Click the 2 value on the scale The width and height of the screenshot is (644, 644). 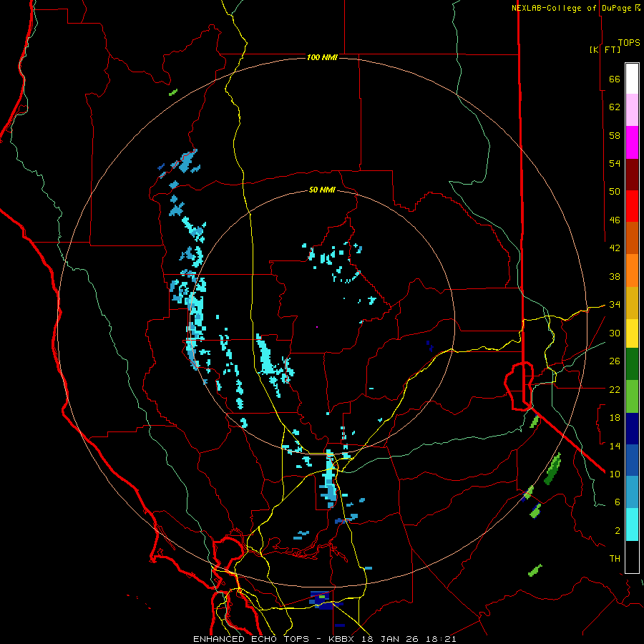click(618, 531)
